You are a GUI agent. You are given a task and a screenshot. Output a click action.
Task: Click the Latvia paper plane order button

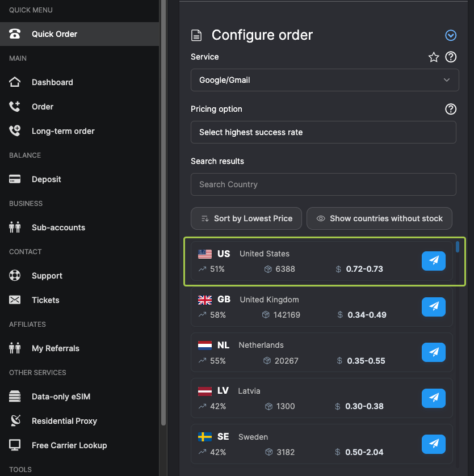click(434, 398)
